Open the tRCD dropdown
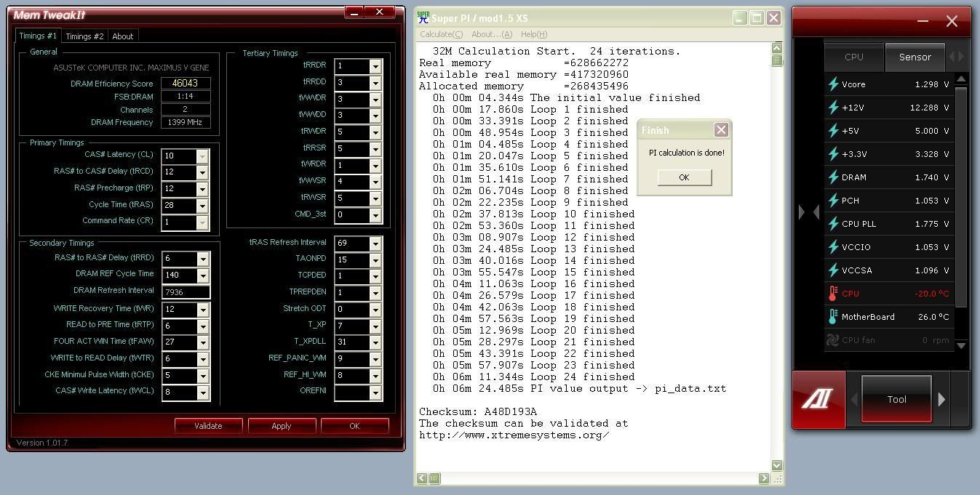This screenshot has width=980, height=495. (x=202, y=172)
